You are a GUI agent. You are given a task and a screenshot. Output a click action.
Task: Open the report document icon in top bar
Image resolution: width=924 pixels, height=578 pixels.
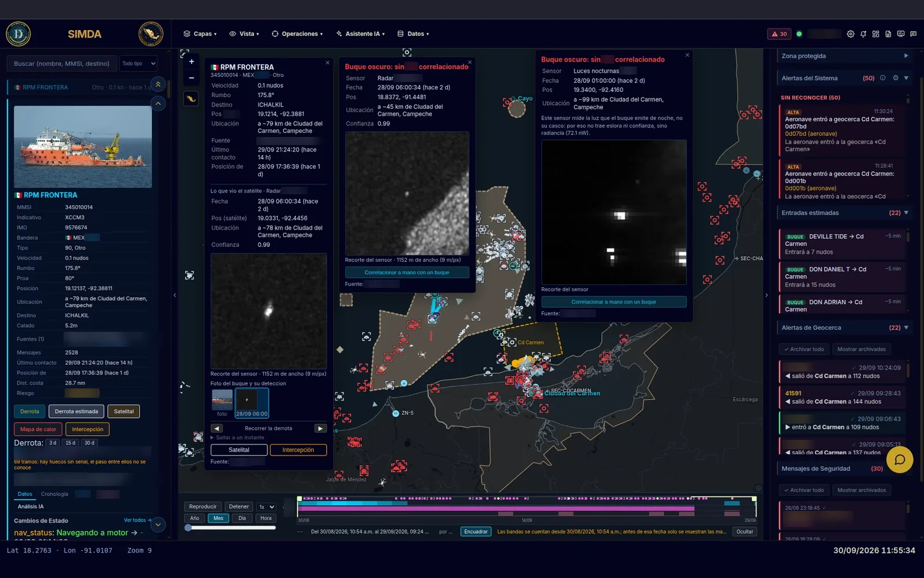(x=888, y=34)
